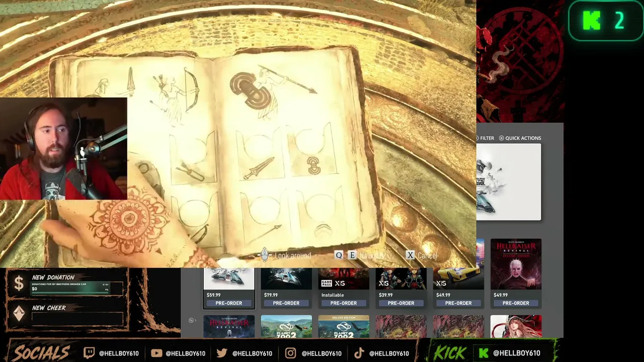
Task: Open the Planet Zoo 2 Deluxe Edition tile
Action: 344,326
